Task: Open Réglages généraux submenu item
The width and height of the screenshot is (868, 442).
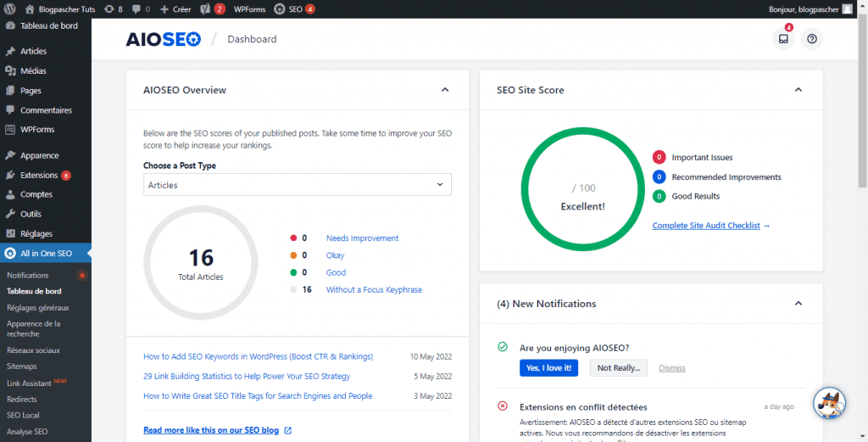Action: [37, 308]
